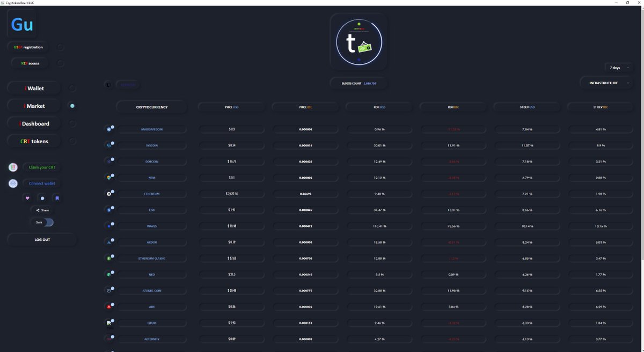Open the iWallet section
Viewport: 644px width, 352px height.
34,88
